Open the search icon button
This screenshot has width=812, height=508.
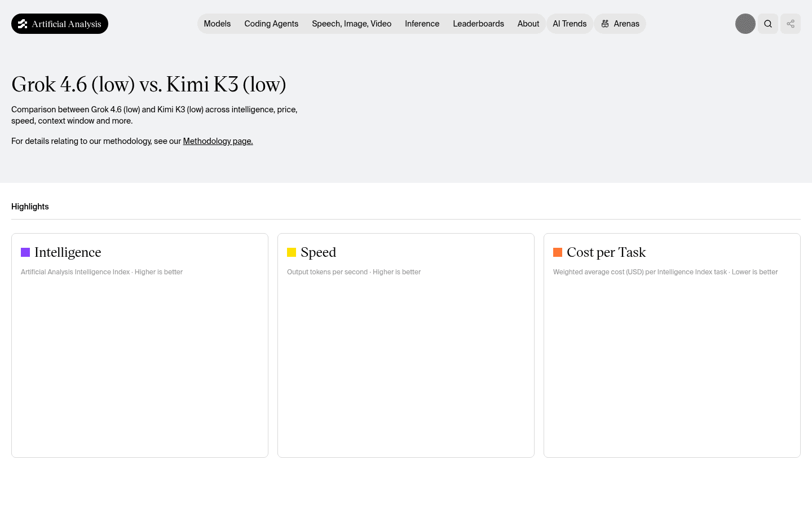click(768, 24)
